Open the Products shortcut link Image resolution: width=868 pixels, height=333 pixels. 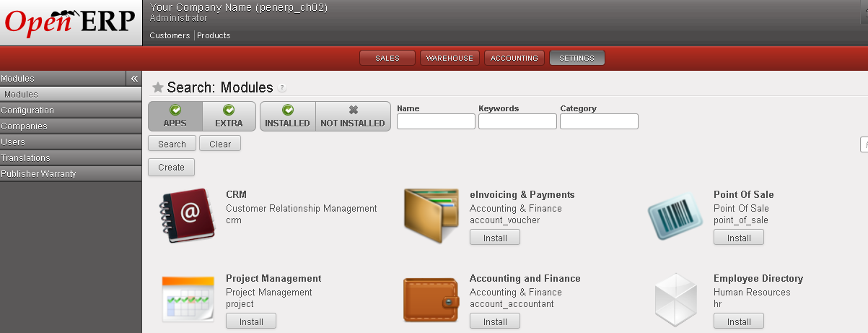(x=214, y=35)
